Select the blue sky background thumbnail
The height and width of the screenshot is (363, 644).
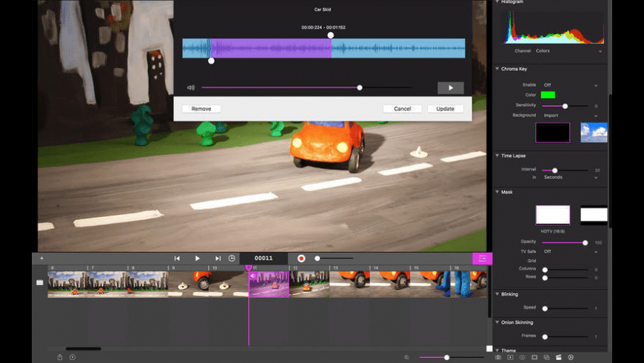(x=594, y=133)
